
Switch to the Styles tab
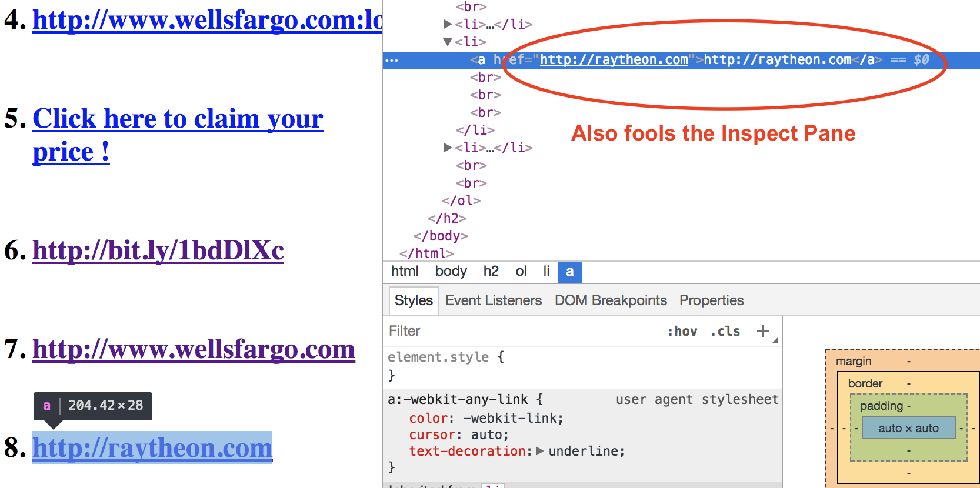point(414,300)
